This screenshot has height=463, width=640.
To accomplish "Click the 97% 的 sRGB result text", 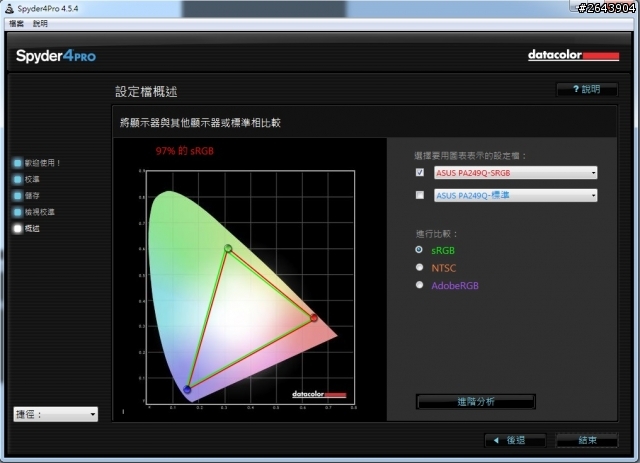I will 184,151.
